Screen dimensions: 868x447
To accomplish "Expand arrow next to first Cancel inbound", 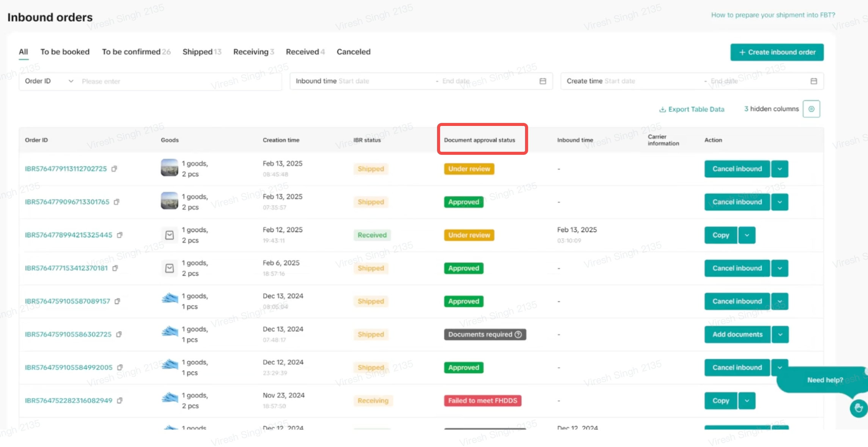I will (x=780, y=169).
